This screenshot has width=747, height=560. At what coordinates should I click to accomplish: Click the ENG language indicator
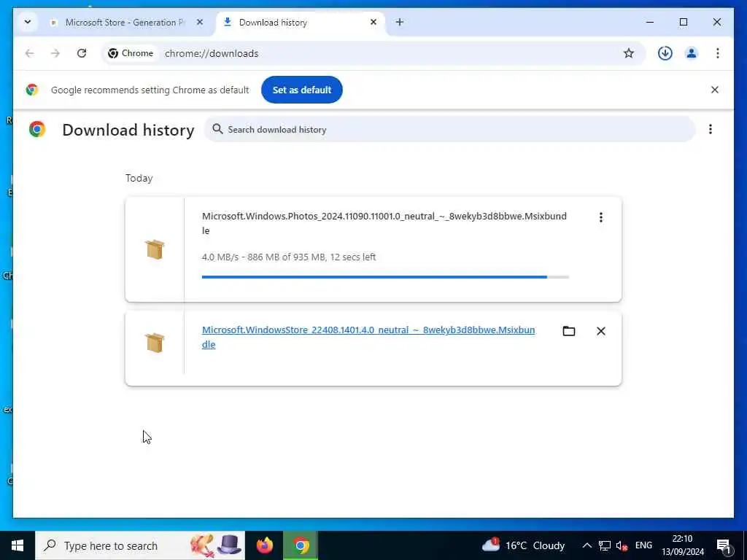point(643,545)
